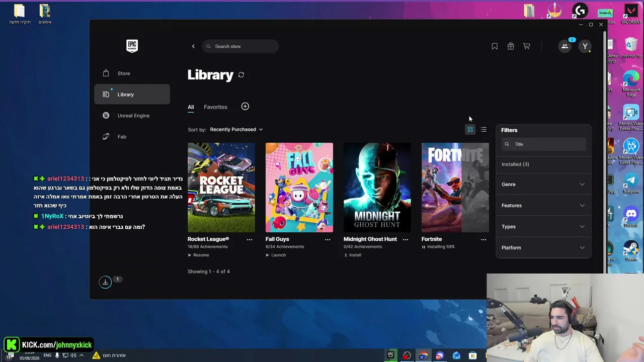Screen dimensions: 644x362
Task: Show hidden tray icons chevron
Action: click(82, 355)
